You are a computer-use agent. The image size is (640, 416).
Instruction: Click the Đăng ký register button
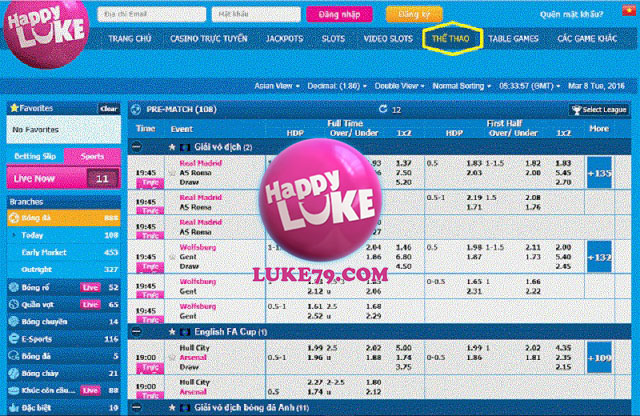(414, 14)
